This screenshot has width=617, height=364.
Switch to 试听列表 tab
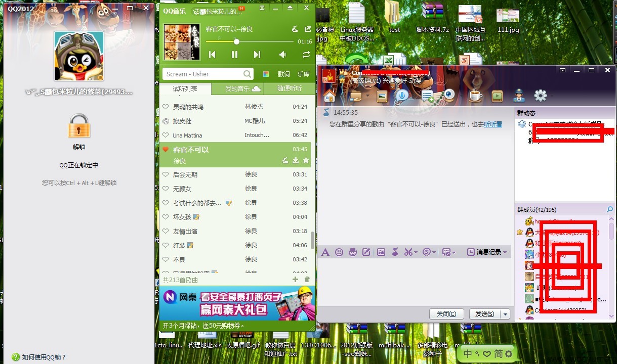point(185,89)
